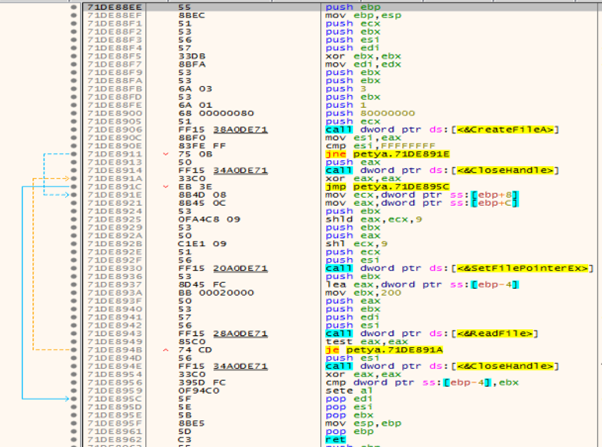The height and width of the screenshot is (447, 602).
Task: Click address 71DE88EF in the address column
Action: coord(115,15)
